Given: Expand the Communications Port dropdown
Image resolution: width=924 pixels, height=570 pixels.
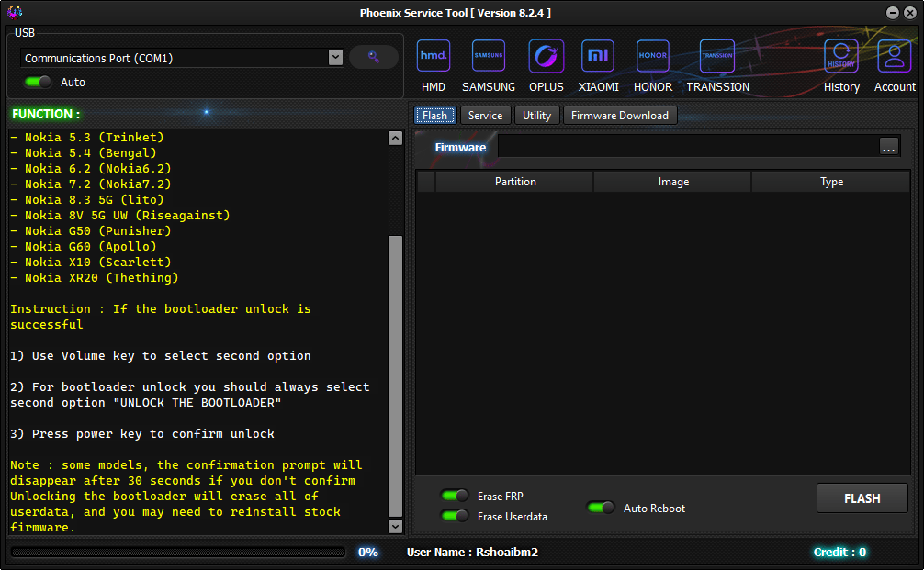Looking at the screenshot, I should [335, 58].
